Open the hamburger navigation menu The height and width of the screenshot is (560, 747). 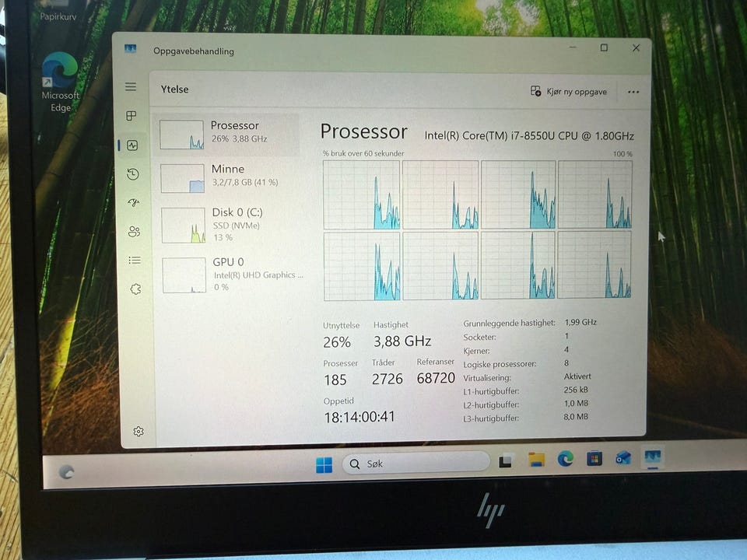[x=131, y=86]
